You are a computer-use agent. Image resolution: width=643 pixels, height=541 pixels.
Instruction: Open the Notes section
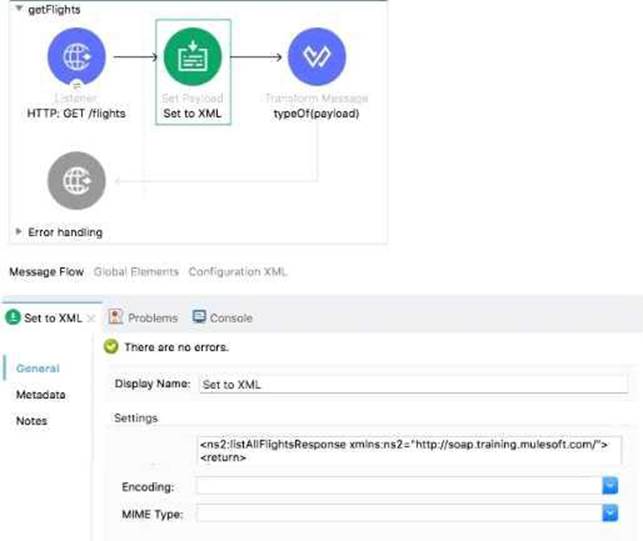pyautogui.click(x=31, y=421)
